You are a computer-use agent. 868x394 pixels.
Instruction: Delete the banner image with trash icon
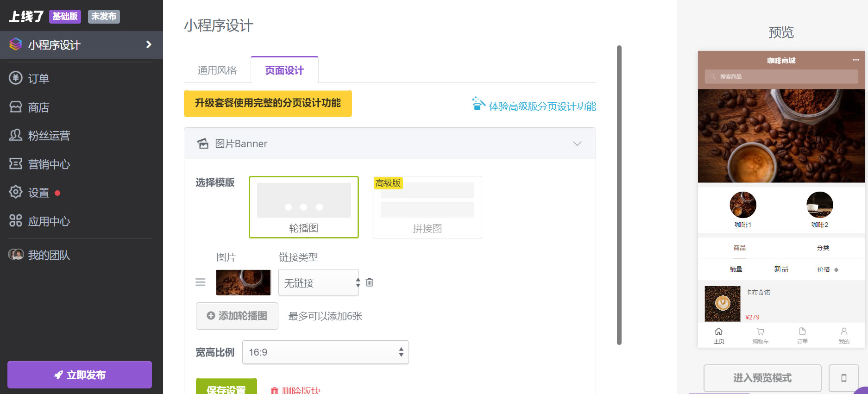[x=370, y=282]
